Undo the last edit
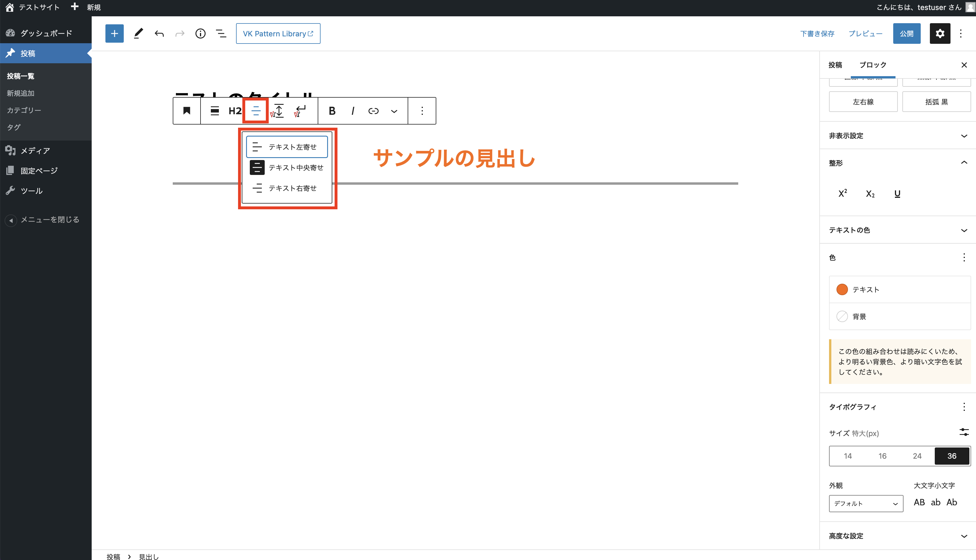 coord(159,33)
